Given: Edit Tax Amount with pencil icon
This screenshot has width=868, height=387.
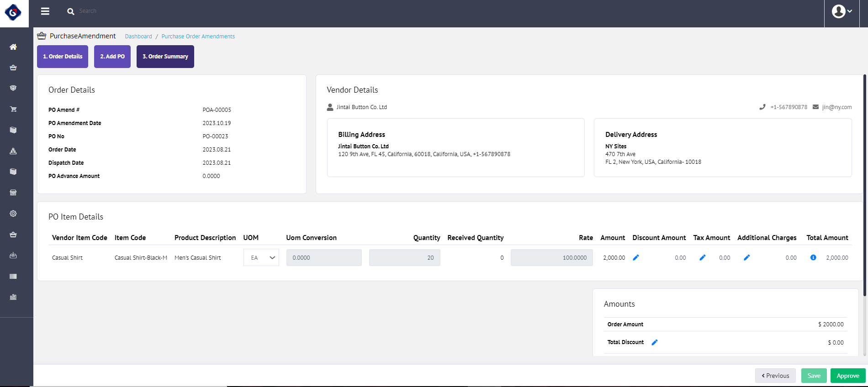Looking at the screenshot, I should [x=703, y=258].
